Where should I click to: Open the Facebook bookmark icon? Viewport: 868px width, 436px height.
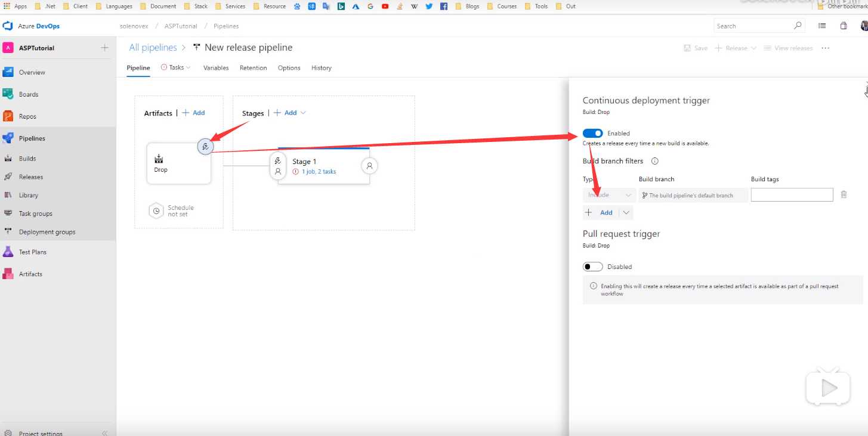[444, 6]
